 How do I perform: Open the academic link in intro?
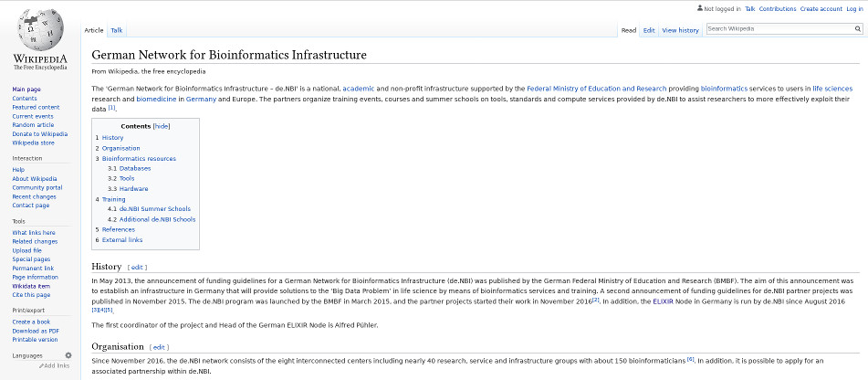coord(358,89)
